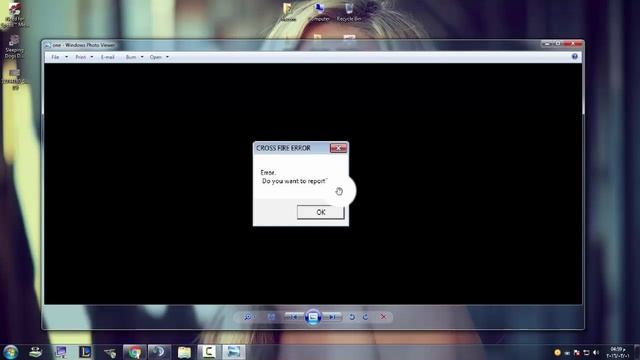Open the File menu in Photo Viewer
Image resolution: width=640 pixels, height=360 pixels.
(x=56, y=57)
